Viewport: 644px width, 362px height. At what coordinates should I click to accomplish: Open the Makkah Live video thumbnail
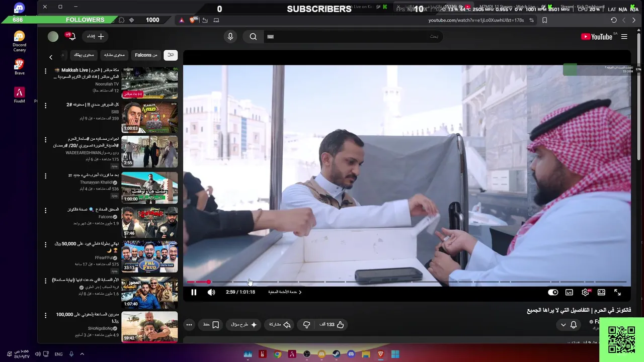coord(149,83)
